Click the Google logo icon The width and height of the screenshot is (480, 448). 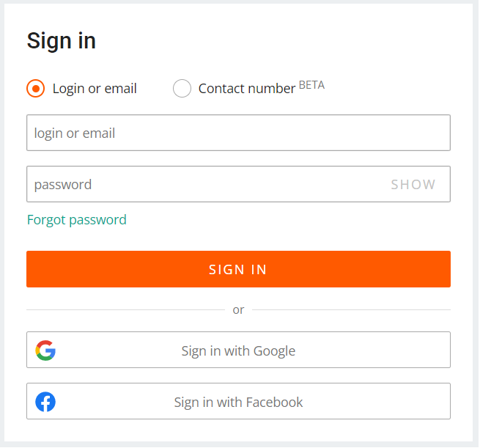pos(45,350)
